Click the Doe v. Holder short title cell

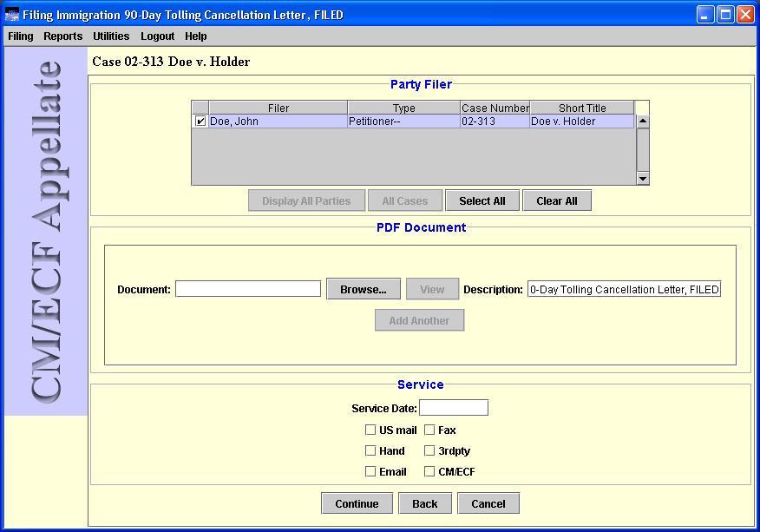click(x=582, y=122)
